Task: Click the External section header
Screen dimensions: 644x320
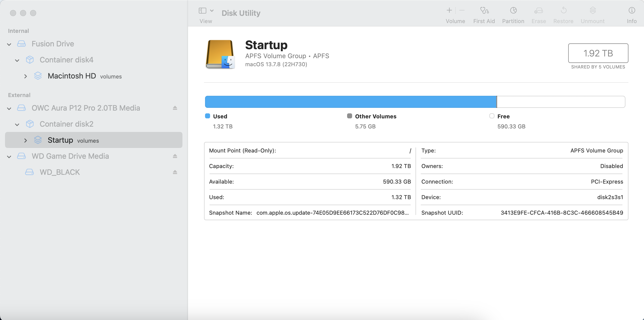Action: pyautogui.click(x=19, y=95)
